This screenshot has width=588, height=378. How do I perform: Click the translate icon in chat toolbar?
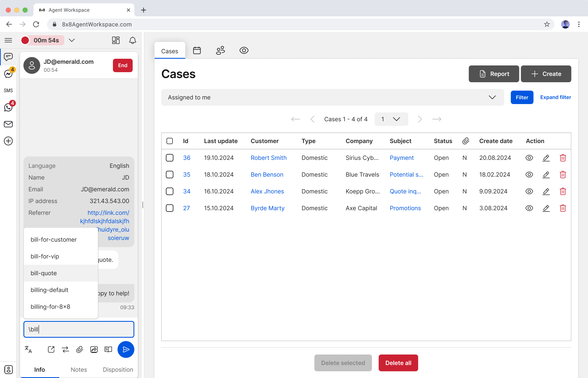pos(28,349)
